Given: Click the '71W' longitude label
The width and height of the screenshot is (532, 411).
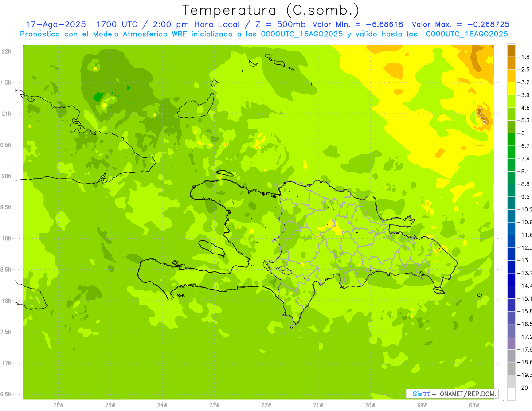Looking at the screenshot, I should click(318, 405).
